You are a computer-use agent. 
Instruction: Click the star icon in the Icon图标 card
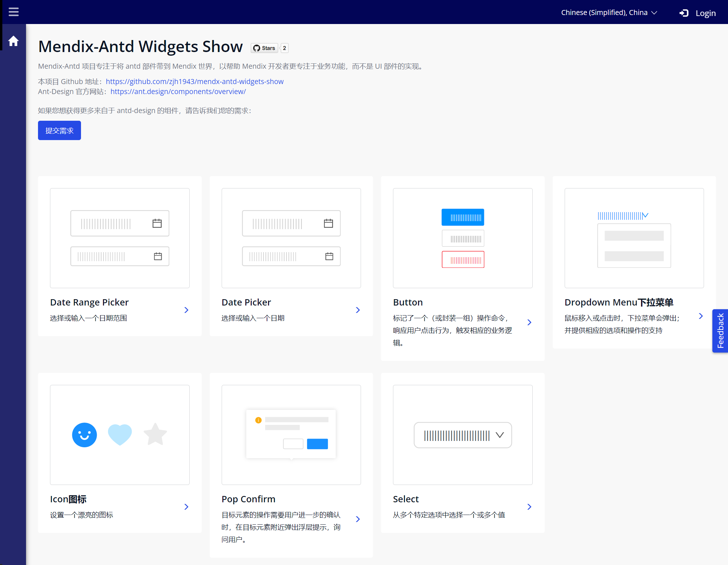[155, 434]
